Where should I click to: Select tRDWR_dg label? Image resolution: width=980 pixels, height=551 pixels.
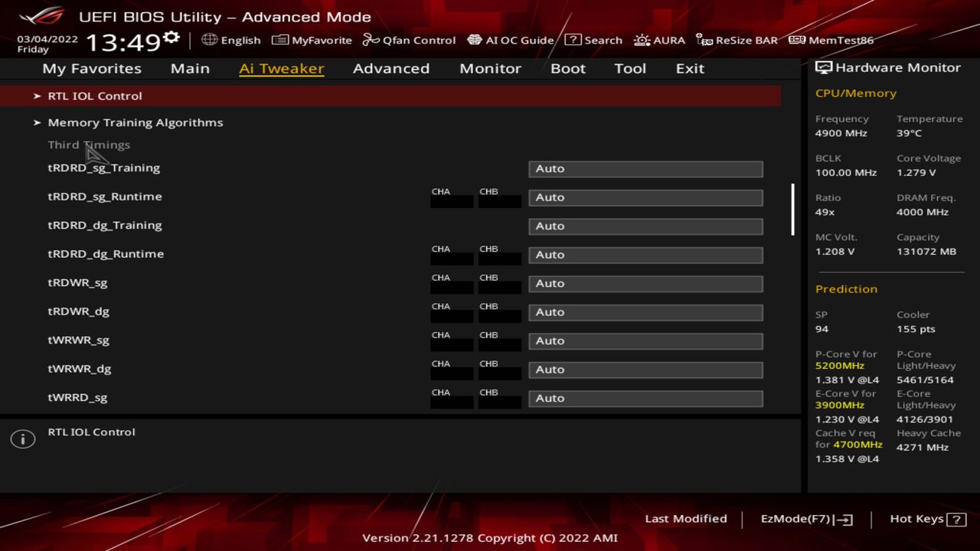coord(78,311)
